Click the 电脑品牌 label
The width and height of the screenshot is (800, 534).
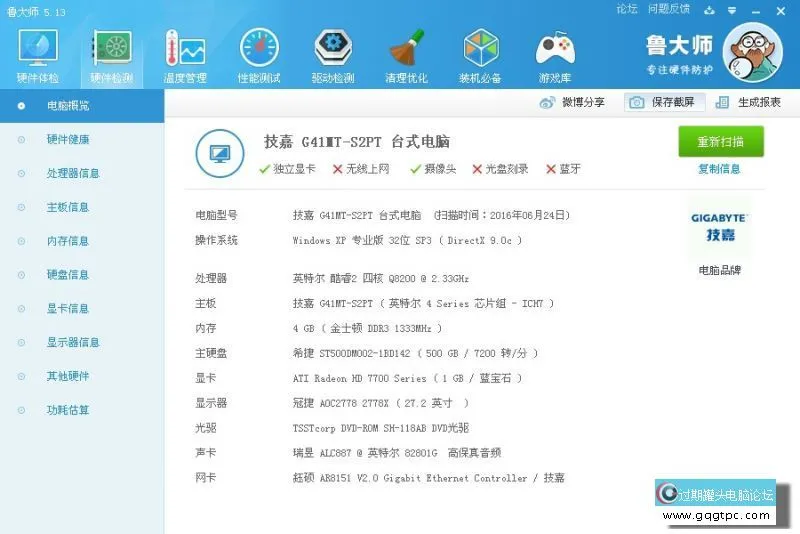719,270
